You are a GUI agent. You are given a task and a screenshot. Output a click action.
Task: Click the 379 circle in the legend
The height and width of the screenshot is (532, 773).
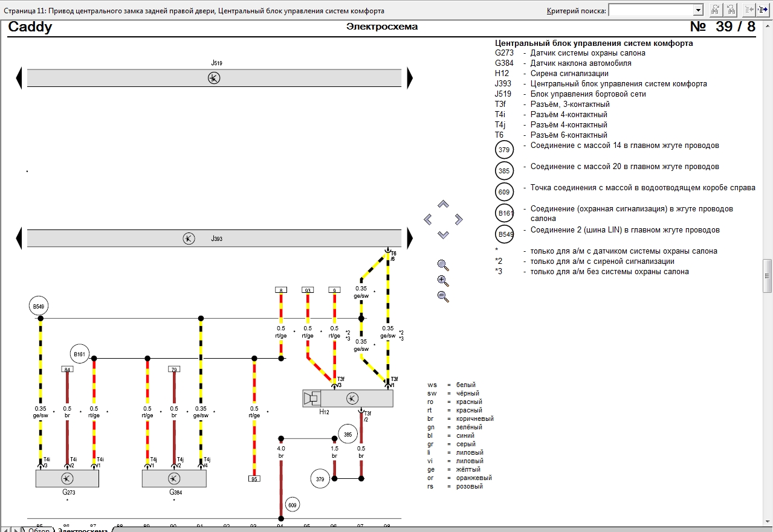tap(504, 150)
